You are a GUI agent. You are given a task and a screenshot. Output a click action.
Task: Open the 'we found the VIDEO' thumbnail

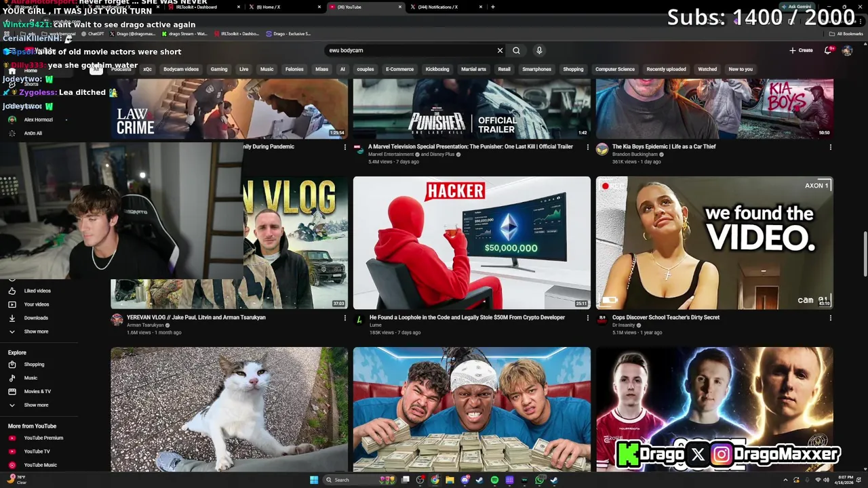714,243
